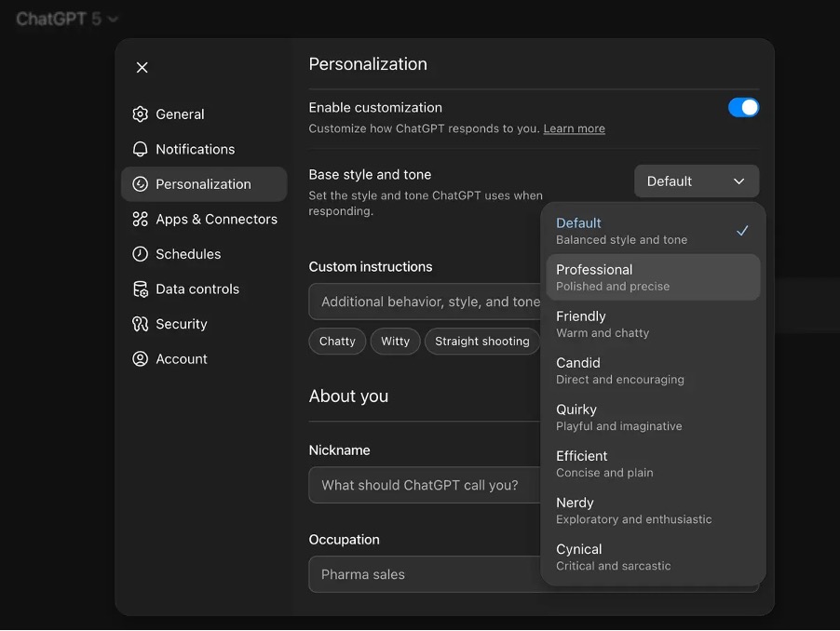This screenshot has width=840, height=631.
Task: Click the Data controls database icon
Action: pyautogui.click(x=141, y=289)
